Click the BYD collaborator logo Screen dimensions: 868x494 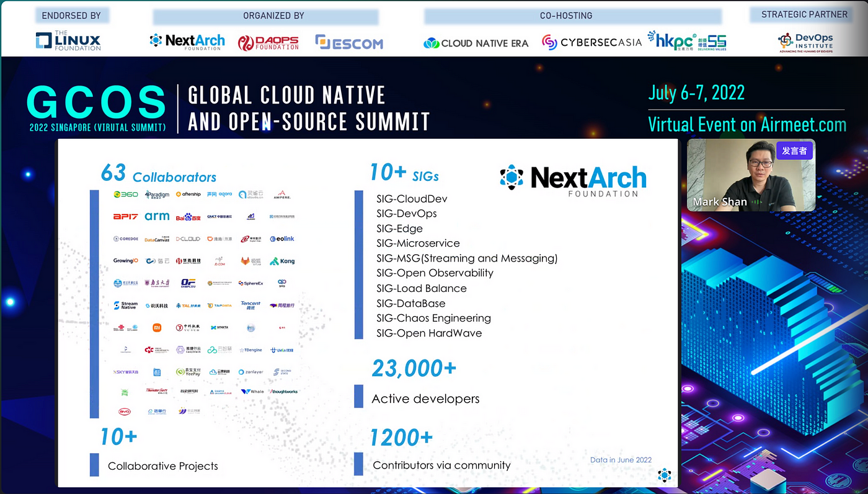tap(125, 411)
